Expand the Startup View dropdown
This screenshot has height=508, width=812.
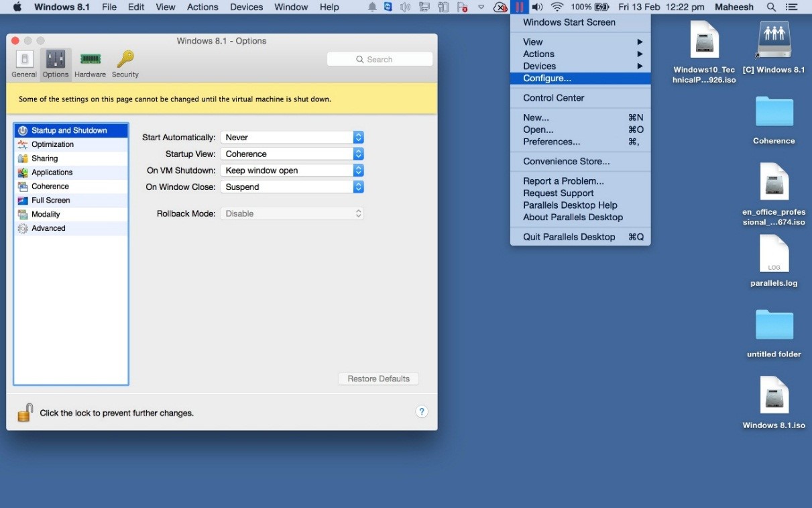coord(292,154)
